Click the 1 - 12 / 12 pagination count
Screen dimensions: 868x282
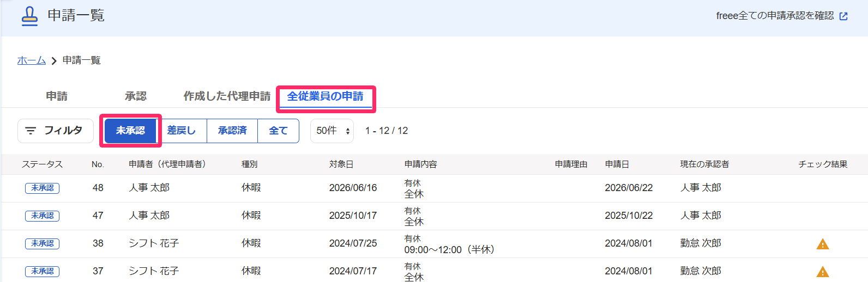coord(387,131)
